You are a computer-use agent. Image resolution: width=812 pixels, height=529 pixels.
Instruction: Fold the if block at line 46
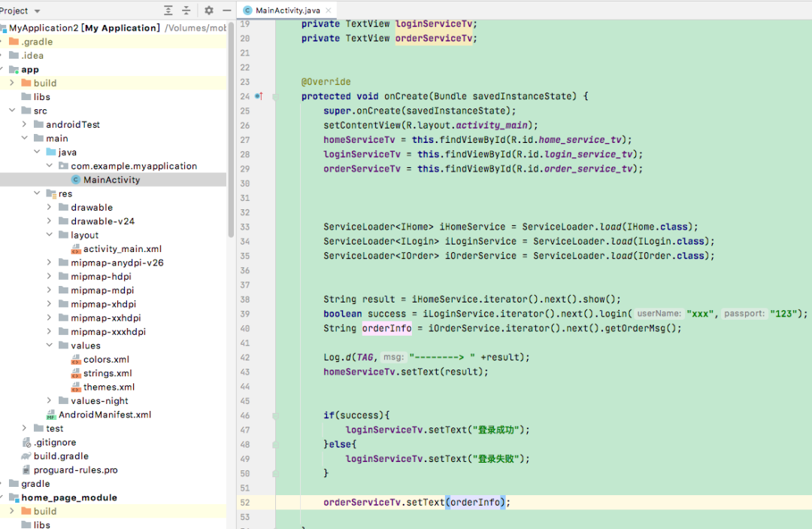275,415
